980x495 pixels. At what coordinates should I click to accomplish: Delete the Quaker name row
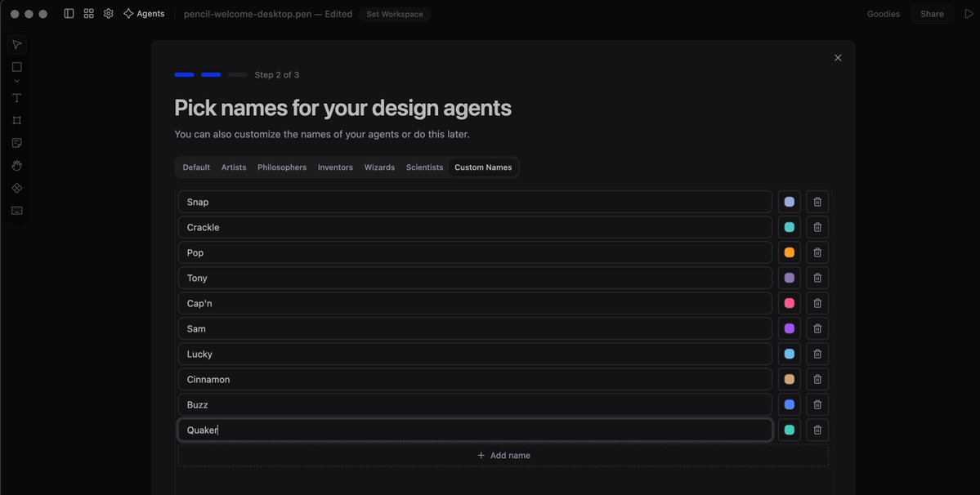tap(817, 430)
